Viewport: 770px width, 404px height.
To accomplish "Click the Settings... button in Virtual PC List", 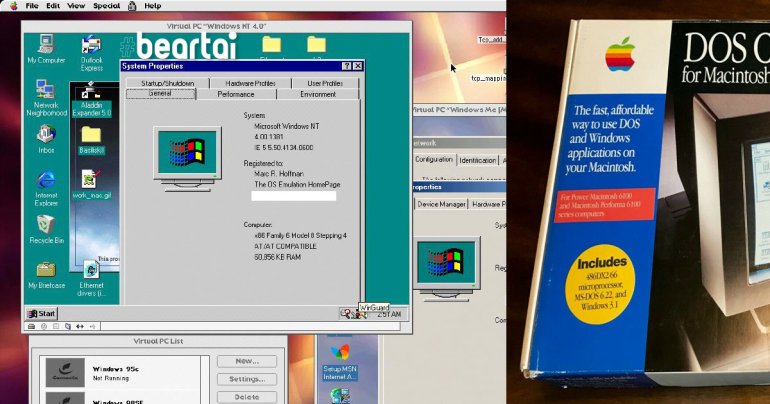I will point(246,379).
